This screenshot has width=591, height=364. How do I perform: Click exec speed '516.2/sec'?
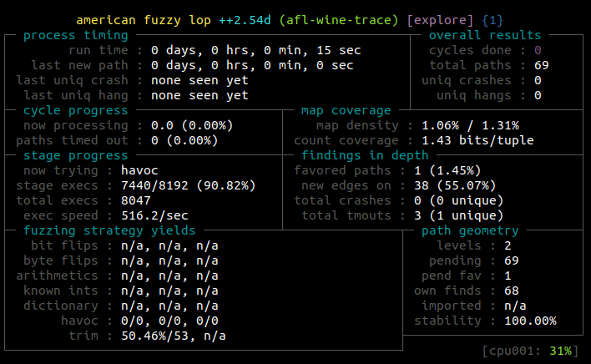point(154,215)
